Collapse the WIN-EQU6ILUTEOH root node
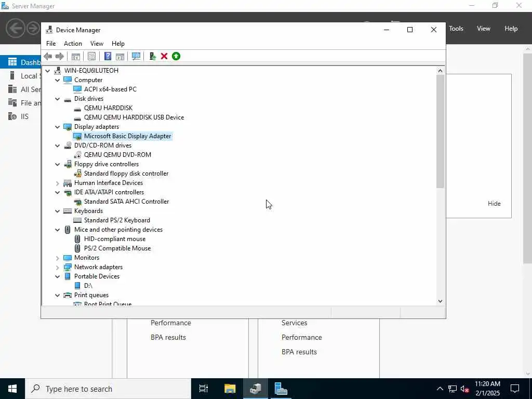Screen dimensions: 532x399 point(48,71)
